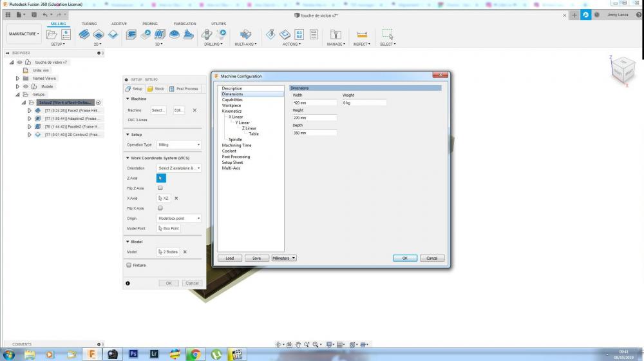Select the Drill tool icon
Screen dimensions: 644x361
click(x=207, y=35)
